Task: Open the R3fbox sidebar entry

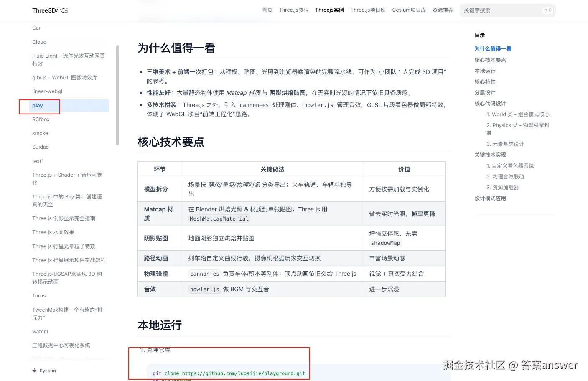Action: pos(41,119)
